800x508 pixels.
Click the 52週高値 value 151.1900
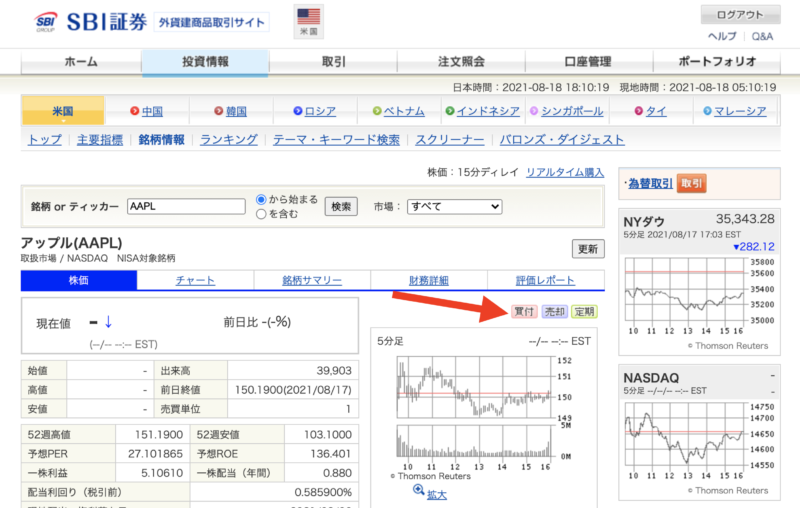pyautogui.click(x=159, y=435)
